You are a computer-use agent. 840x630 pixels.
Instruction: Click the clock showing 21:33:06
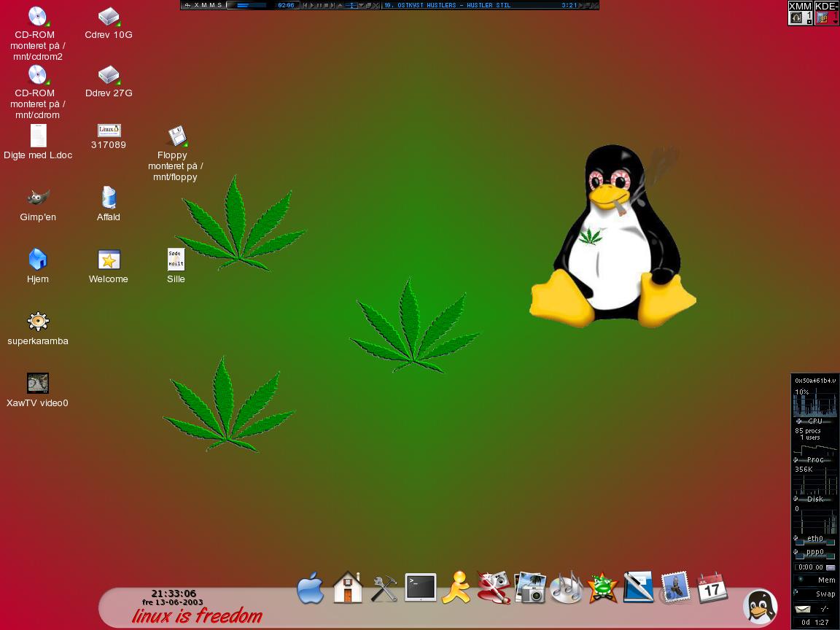[x=174, y=593]
